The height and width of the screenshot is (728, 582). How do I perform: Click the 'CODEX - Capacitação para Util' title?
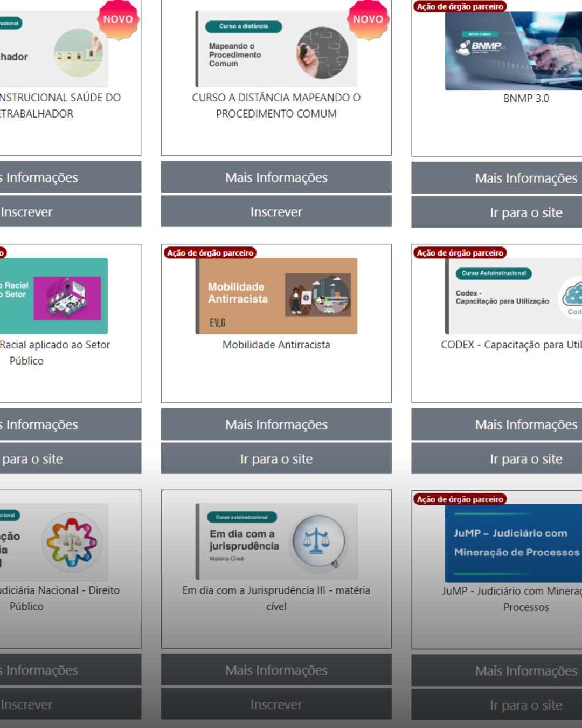[x=511, y=345]
